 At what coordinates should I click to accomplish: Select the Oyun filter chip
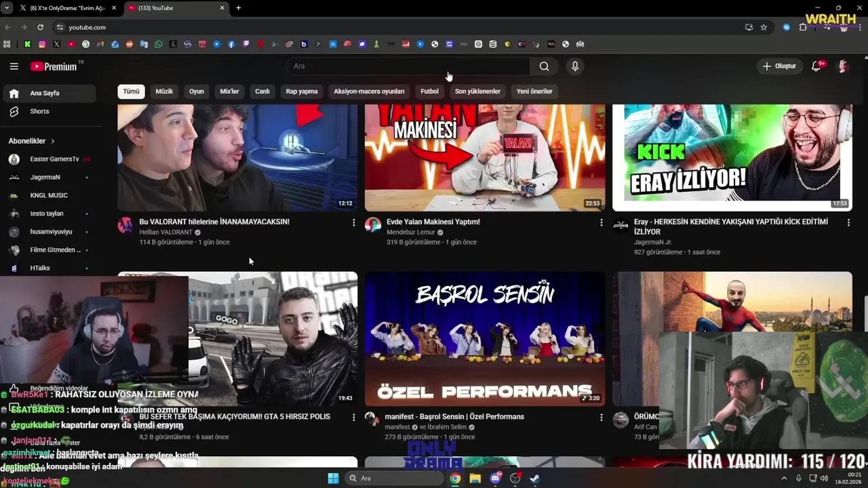197,91
